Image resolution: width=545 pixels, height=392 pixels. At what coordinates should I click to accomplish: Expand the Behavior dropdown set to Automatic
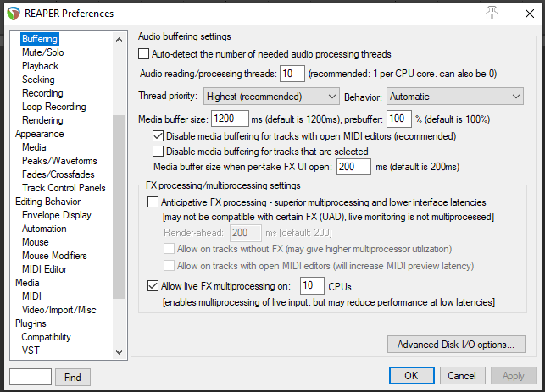(x=457, y=97)
